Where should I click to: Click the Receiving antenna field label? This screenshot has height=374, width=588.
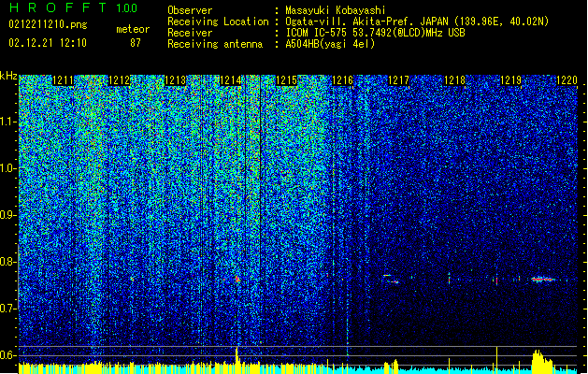tap(215, 44)
